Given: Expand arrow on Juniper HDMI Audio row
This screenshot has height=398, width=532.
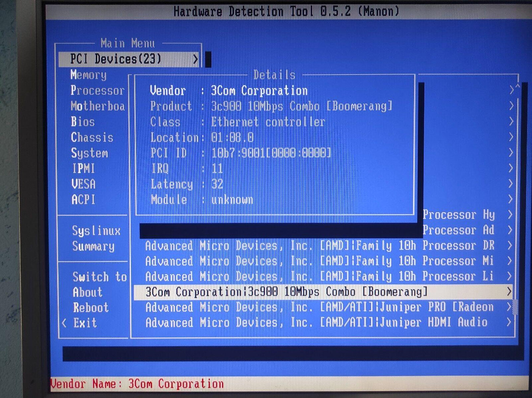Looking at the screenshot, I should click(509, 323).
